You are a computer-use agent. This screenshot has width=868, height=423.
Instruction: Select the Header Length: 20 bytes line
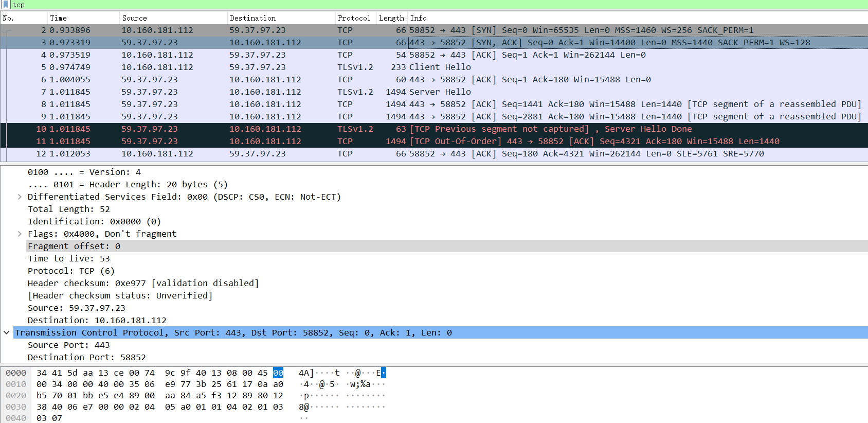point(128,185)
